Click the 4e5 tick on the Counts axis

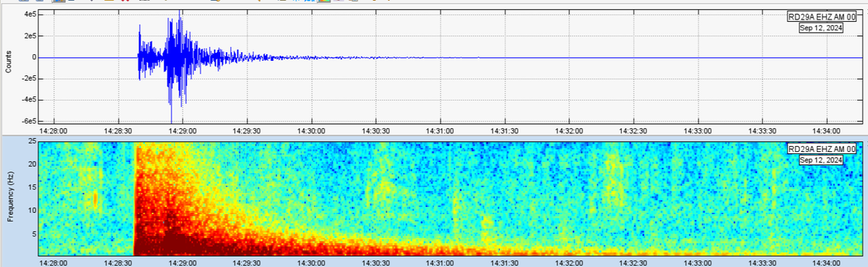click(x=30, y=14)
